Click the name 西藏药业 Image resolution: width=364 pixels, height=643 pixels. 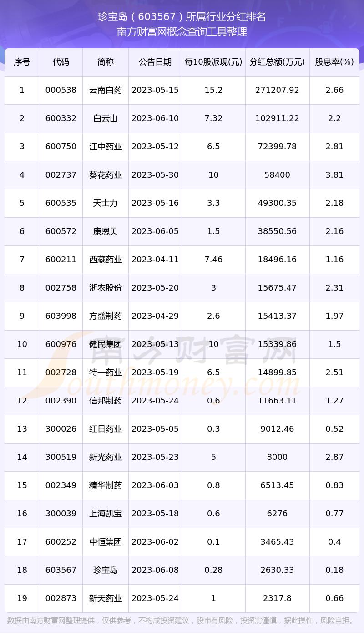pos(106,260)
